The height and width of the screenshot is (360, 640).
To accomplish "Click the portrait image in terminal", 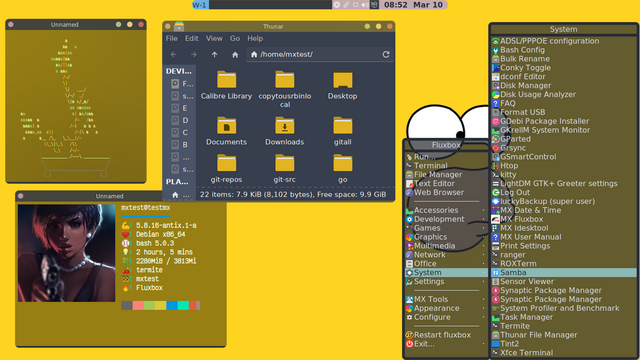I will (67, 253).
